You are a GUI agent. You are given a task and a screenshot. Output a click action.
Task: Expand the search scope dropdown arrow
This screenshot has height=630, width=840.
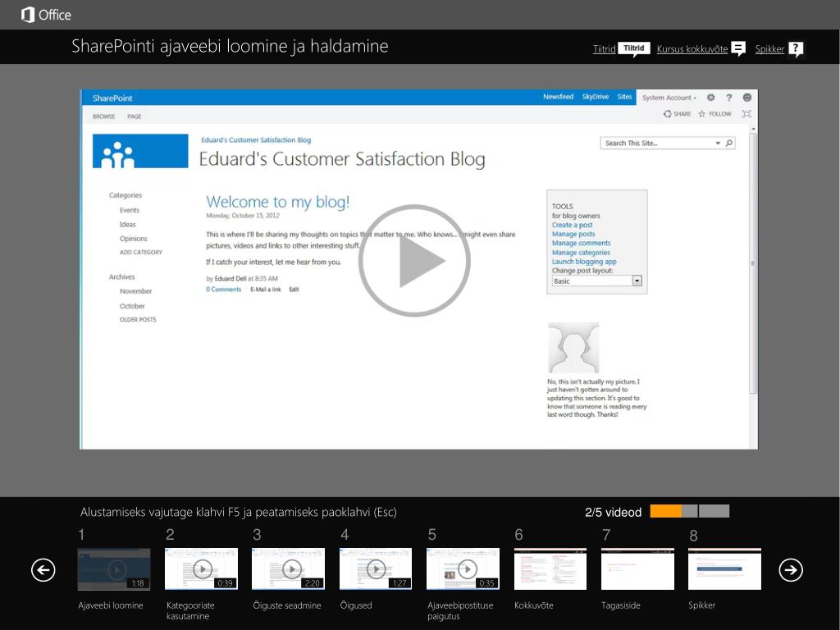click(x=718, y=143)
